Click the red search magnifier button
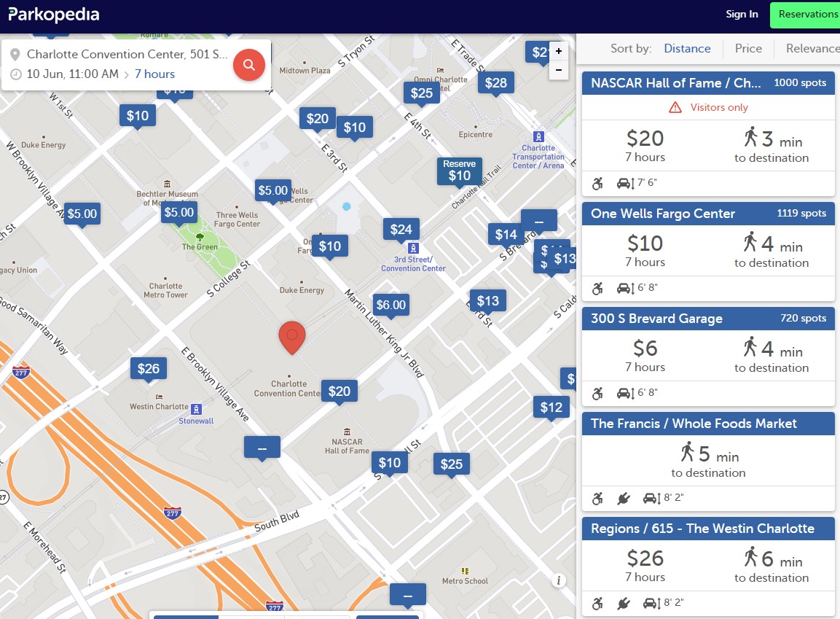The image size is (840, 619). tap(248, 65)
